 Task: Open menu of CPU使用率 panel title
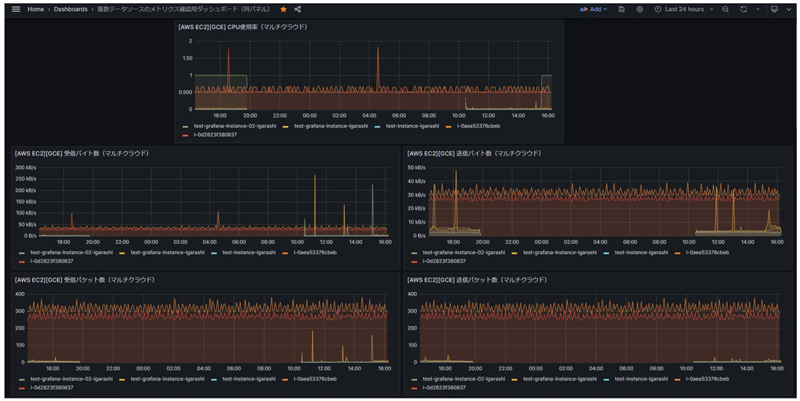[242, 27]
